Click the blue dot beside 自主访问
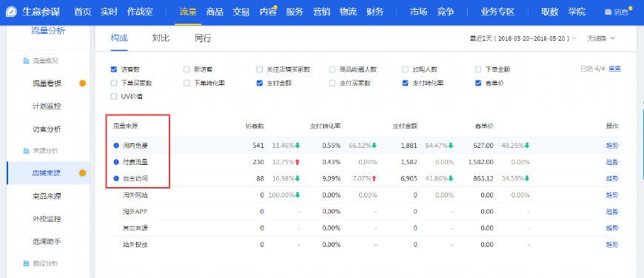The height and width of the screenshot is (278, 644). [x=116, y=178]
